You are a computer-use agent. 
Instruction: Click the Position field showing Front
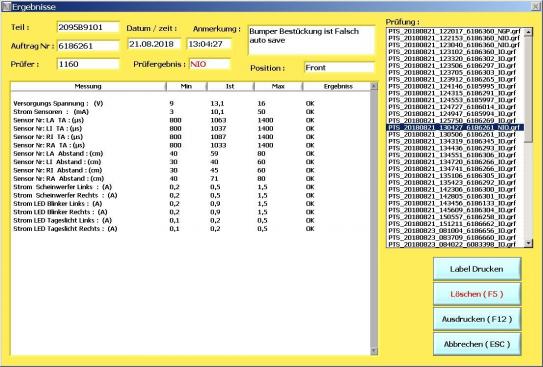[339, 68]
